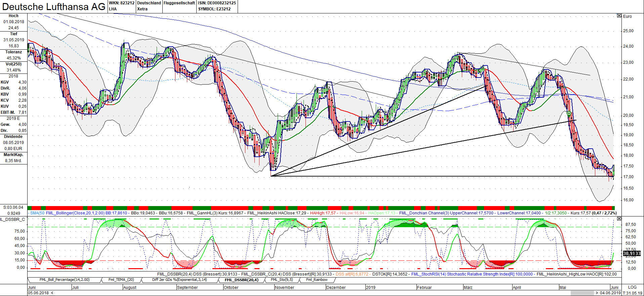Click the chart start date 05.06.2018

click(x=38, y=293)
